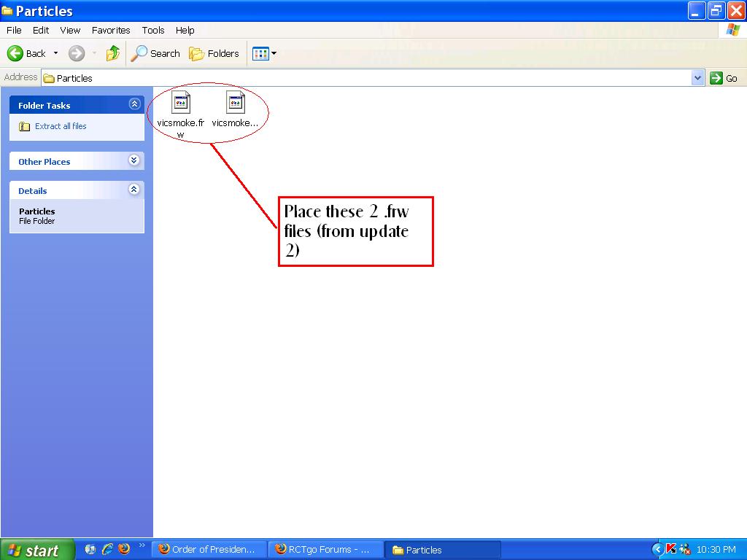Collapse the Folder Tasks panel
The image size is (747, 560).
point(134,104)
